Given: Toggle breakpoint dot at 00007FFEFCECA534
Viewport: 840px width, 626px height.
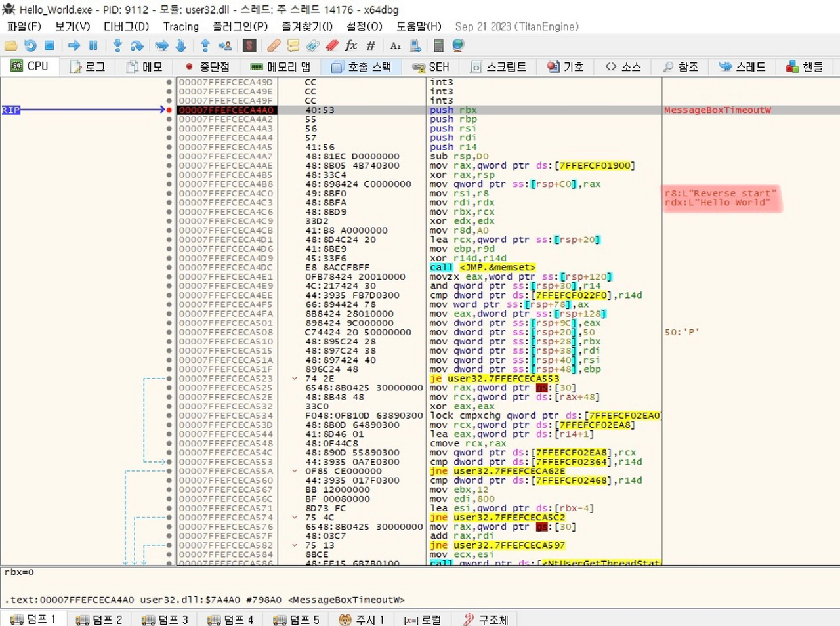Looking at the screenshot, I should (x=169, y=415).
